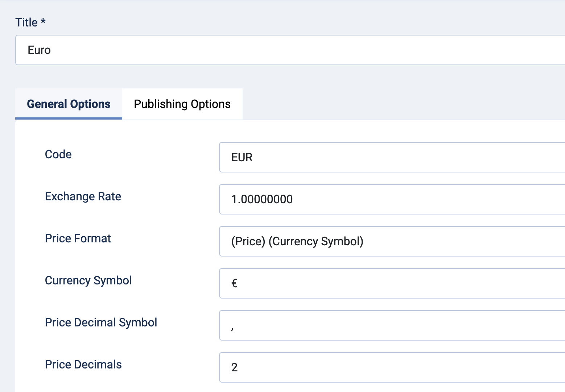Click the 1.00000000 exchange rate value

[262, 199]
